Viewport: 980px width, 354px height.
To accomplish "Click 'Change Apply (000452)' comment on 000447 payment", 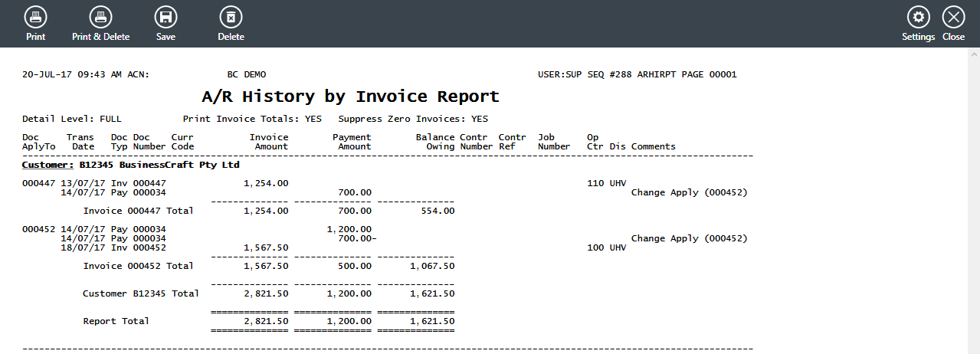I will point(689,192).
